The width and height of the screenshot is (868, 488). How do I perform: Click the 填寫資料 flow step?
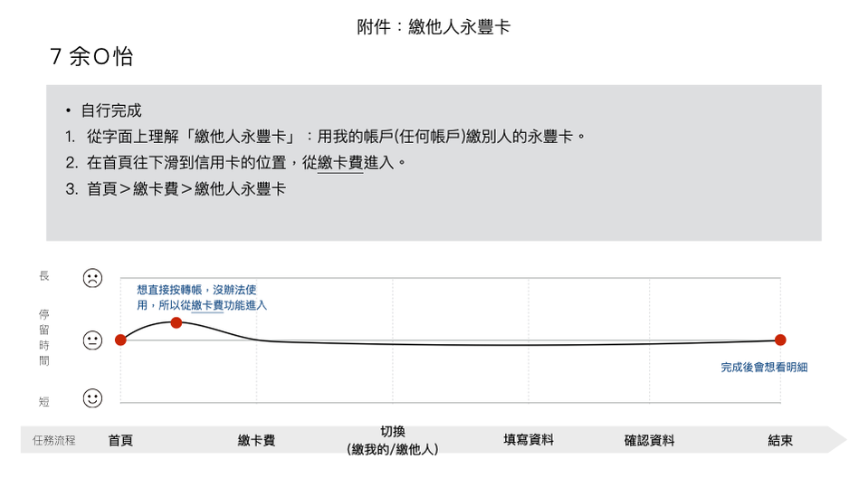click(528, 440)
